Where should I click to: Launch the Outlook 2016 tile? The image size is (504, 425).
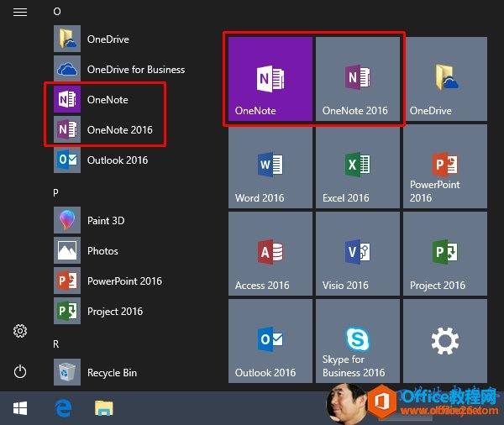tap(270, 341)
